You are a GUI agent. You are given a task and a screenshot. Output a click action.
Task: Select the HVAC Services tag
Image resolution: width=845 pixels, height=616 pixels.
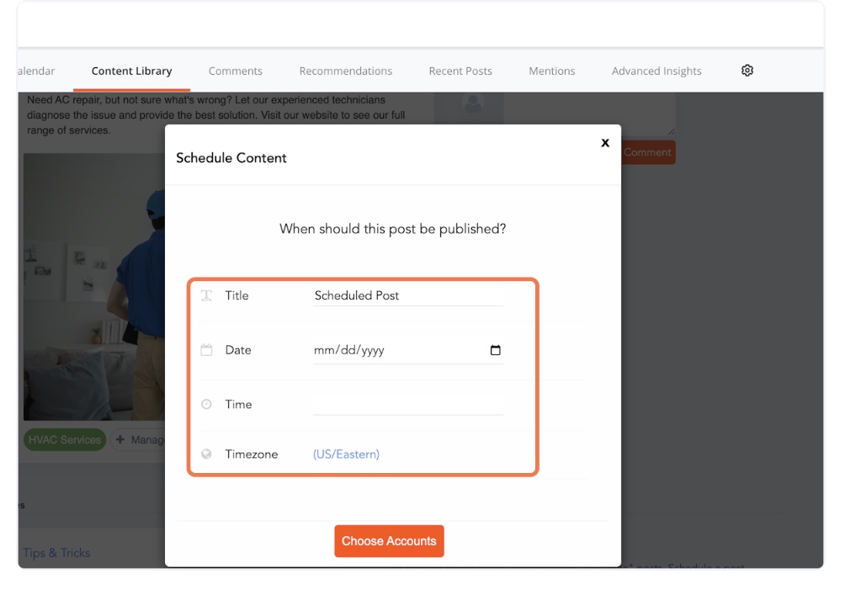tap(64, 440)
